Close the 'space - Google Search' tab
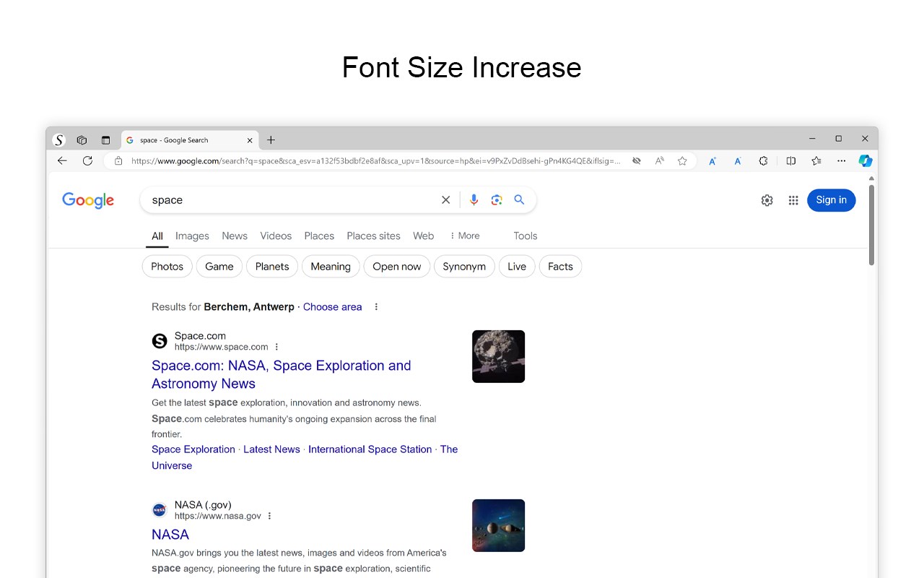 coord(250,140)
